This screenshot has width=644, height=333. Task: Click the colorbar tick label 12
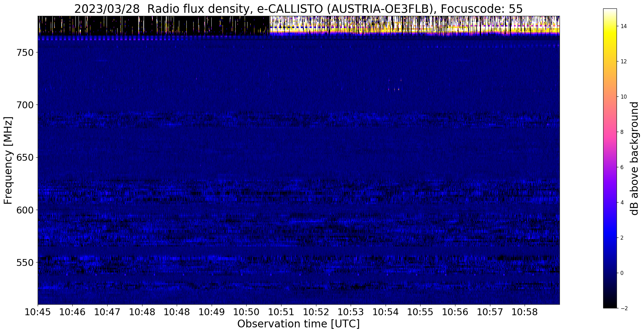(x=624, y=61)
